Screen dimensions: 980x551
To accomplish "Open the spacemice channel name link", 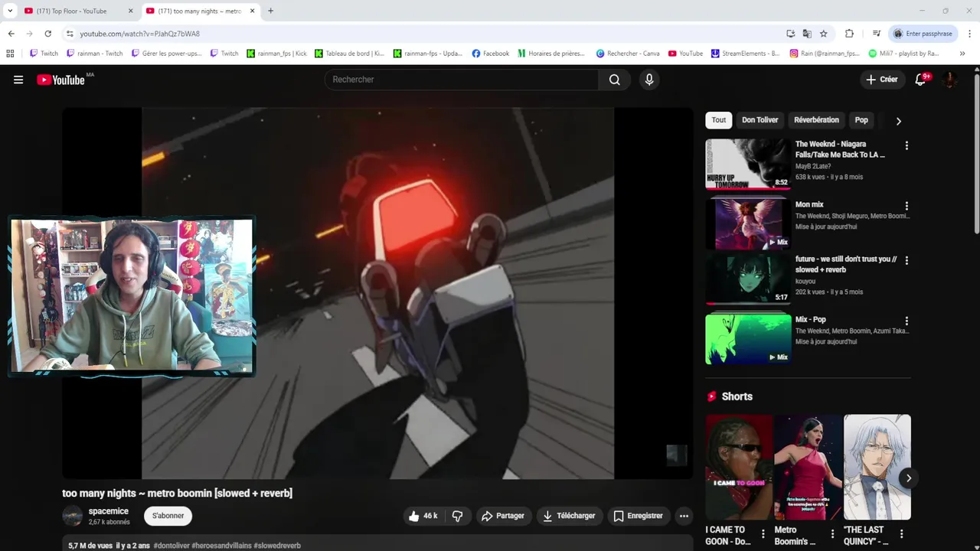I will (108, 511).
